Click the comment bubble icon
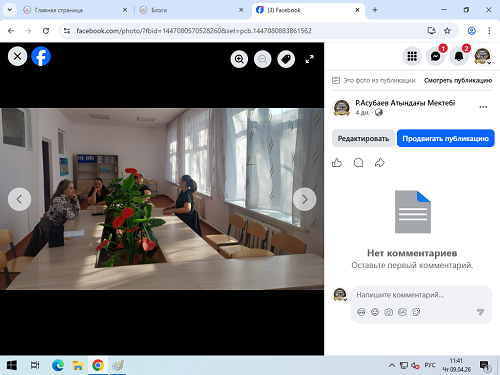The image size is (500, 375). (x=358, y=163)
